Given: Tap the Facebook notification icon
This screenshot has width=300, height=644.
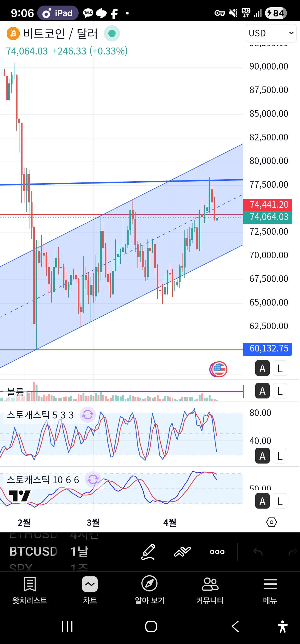Looking at the screenshot, I should (114, 13).
